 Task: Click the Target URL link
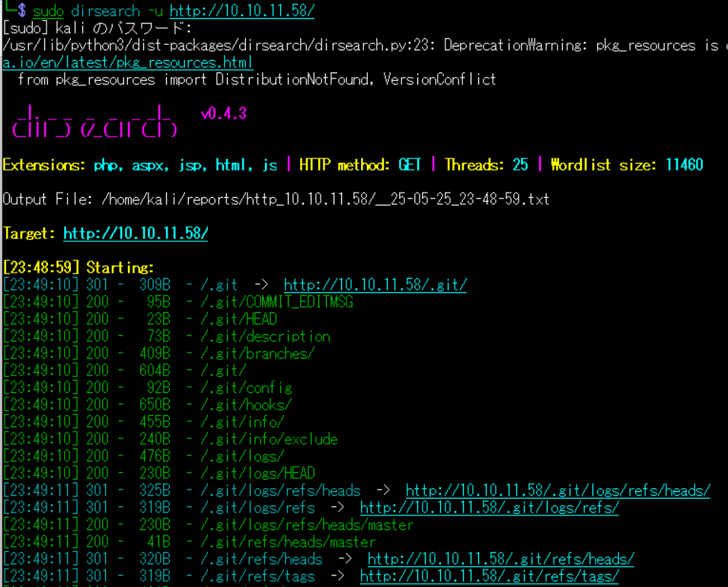(135, 234)
